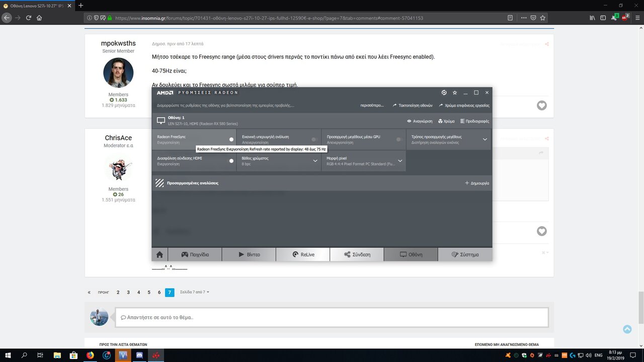
Task: Click the browser vertical scrollbar thumb
Action: 641,307
